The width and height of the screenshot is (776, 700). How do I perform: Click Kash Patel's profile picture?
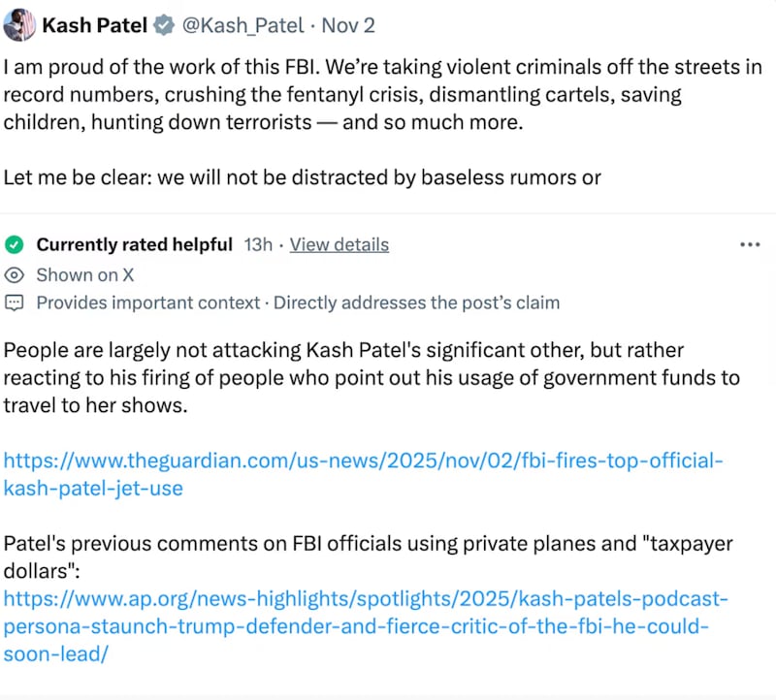[17, 23]
